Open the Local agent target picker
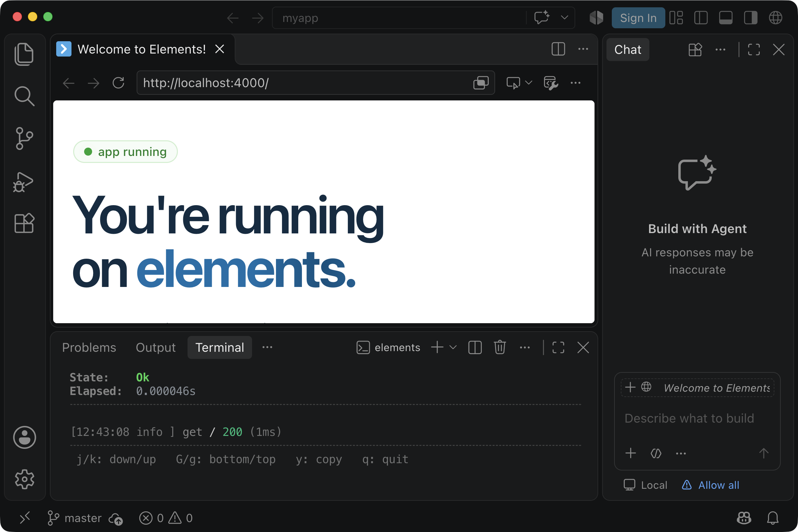Screen dimensions: 798x532 click(645, 485)
